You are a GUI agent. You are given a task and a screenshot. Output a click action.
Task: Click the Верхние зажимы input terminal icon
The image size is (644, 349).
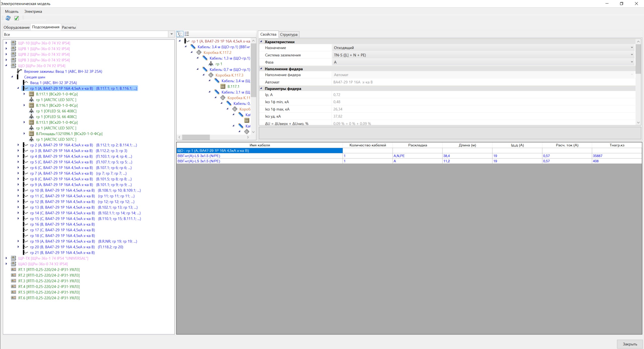[19, 71]
